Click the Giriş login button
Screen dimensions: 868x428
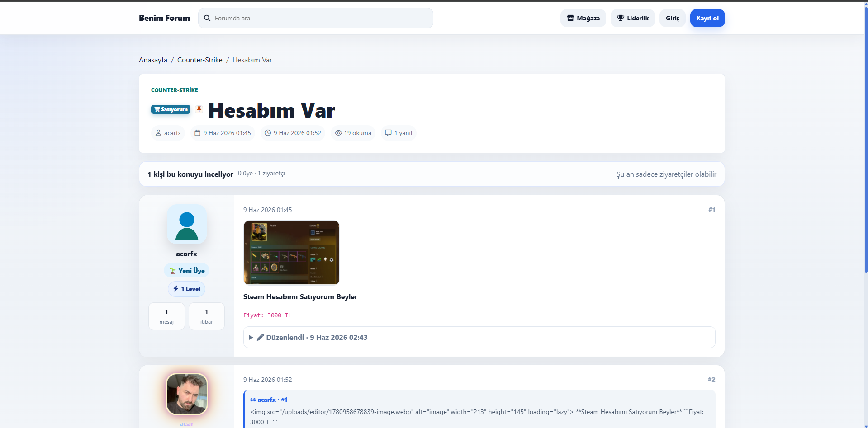(x=672, y=18)
